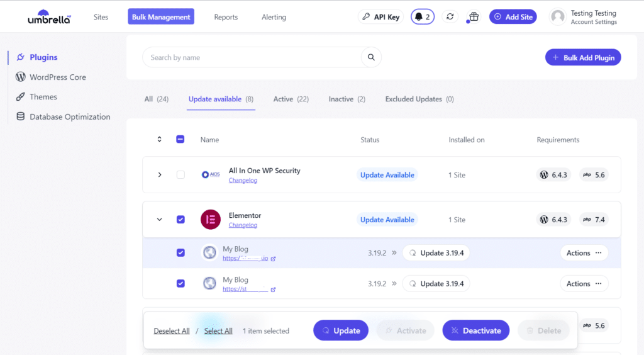The width and height of the screenshot is (644, 355).
Task: Click the Plugins plug icon in sidebar
Action: (21, 57)
